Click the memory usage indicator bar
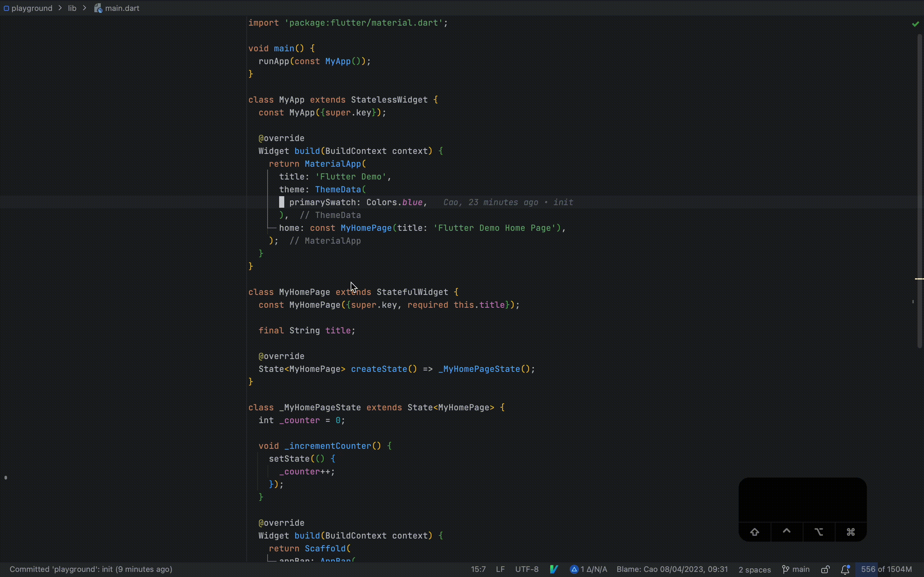 [x=886, y=569]
